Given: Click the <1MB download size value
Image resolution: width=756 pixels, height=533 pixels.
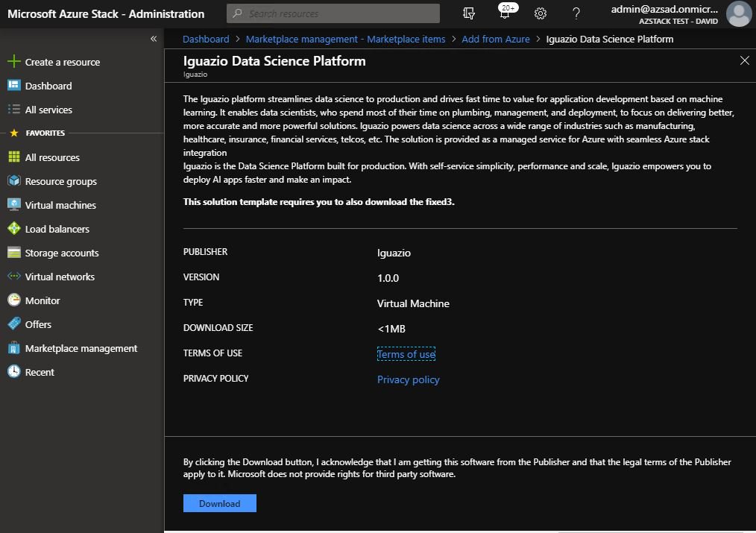Looking at the screenshot, I should click(391, 329).
